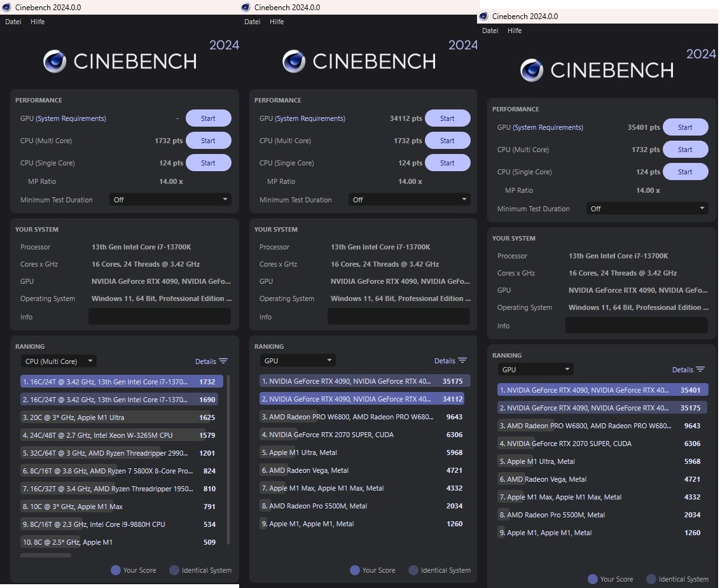Image resolution: width=720 pixels, height=588 pixels.
Task: Select ranking row scoring 1690 in left window
Action: click(121, 400)
